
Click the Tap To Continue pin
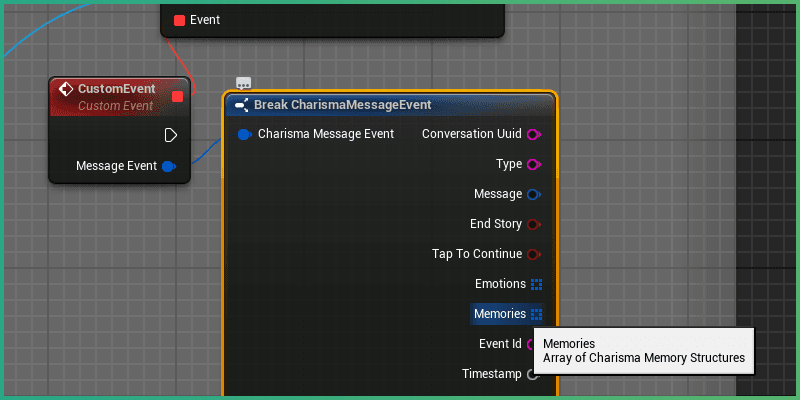tap(534, 254)
